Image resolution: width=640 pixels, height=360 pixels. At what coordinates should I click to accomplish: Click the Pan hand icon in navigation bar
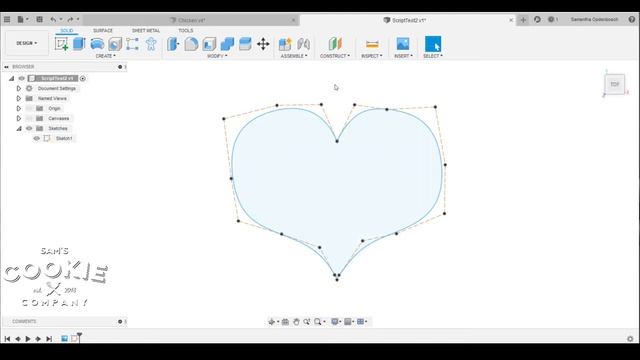[x=296, y=322]
